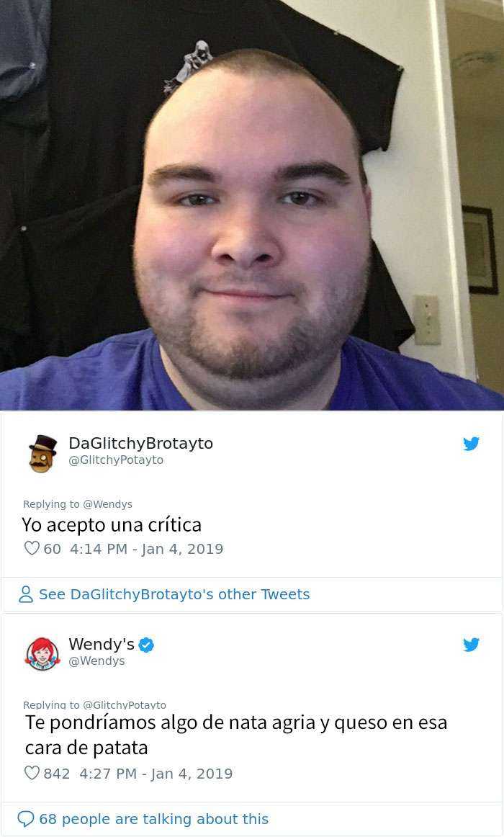This screenshot has width=504, height=837.
Task: Open the potato avatar of DaGlitchyBrotayto
Action: tap(42, 453)
